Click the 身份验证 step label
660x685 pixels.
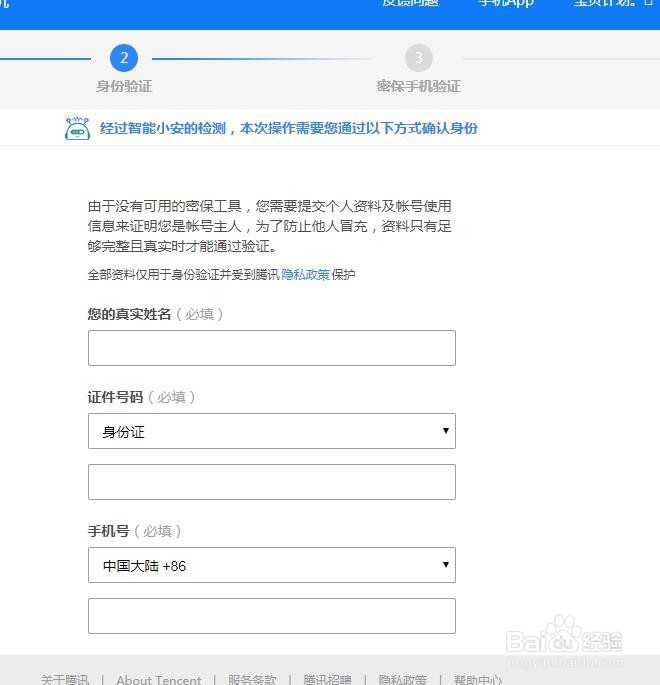[x=124, y=86]
